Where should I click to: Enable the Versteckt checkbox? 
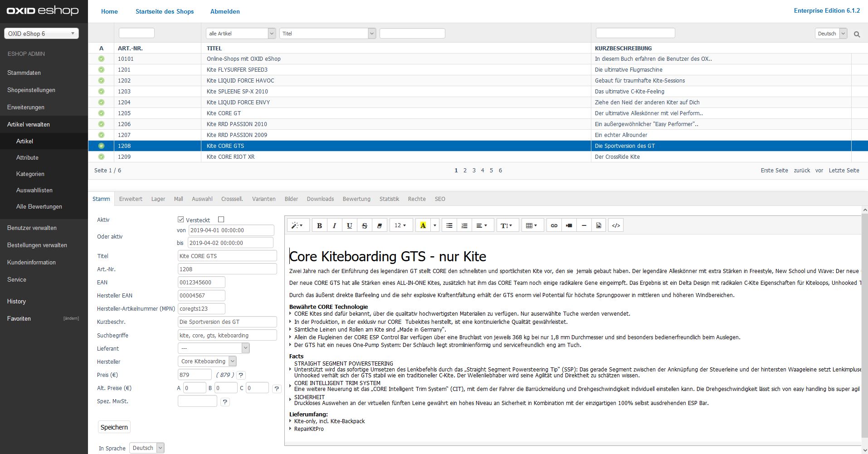coord(221,220)
